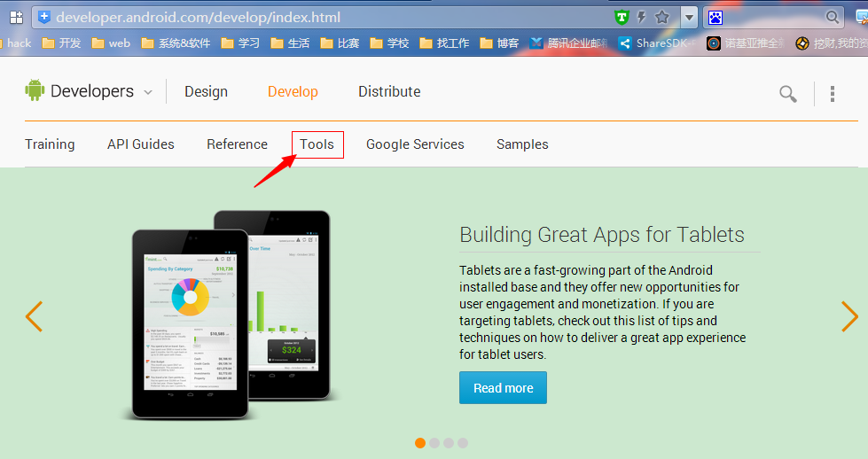This screenshot has width=868, height=459.
Task: Show next slide with right arrow
Action: [x=849, y=316]
